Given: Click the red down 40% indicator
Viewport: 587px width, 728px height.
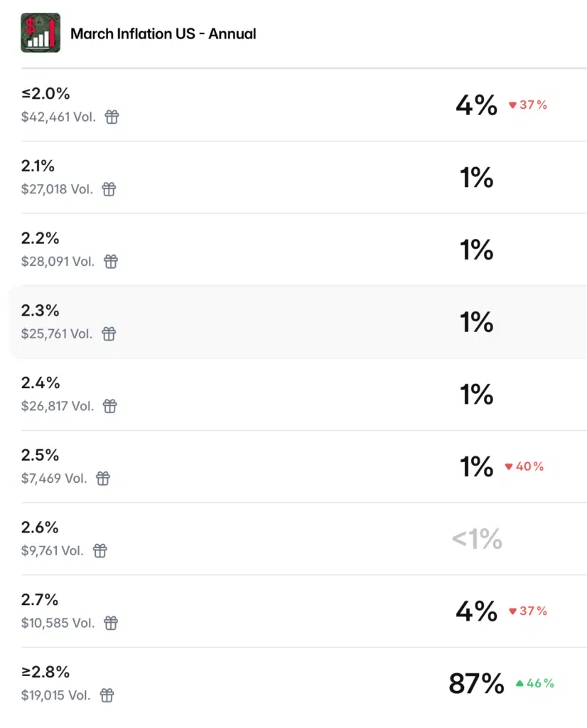Looking at the screenshot, I should coord(524,466).
